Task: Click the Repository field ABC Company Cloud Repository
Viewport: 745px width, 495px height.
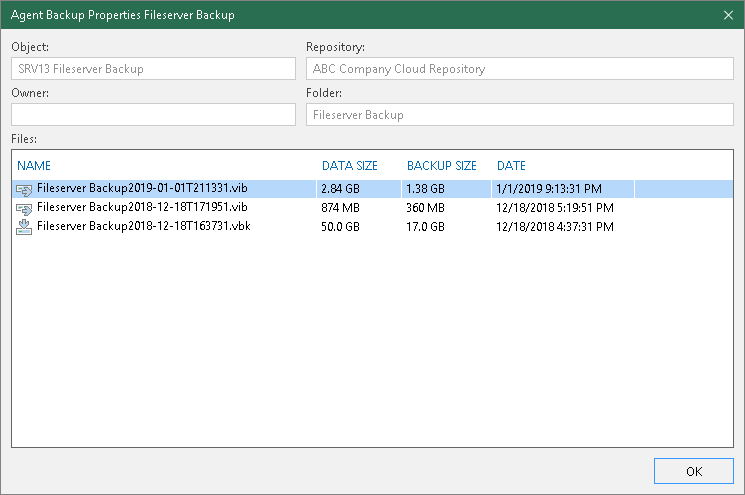Action: coord(520,69)
